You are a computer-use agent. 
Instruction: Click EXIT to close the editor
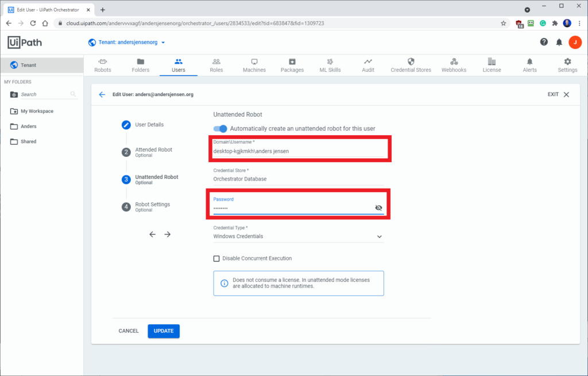pos(558,94)
